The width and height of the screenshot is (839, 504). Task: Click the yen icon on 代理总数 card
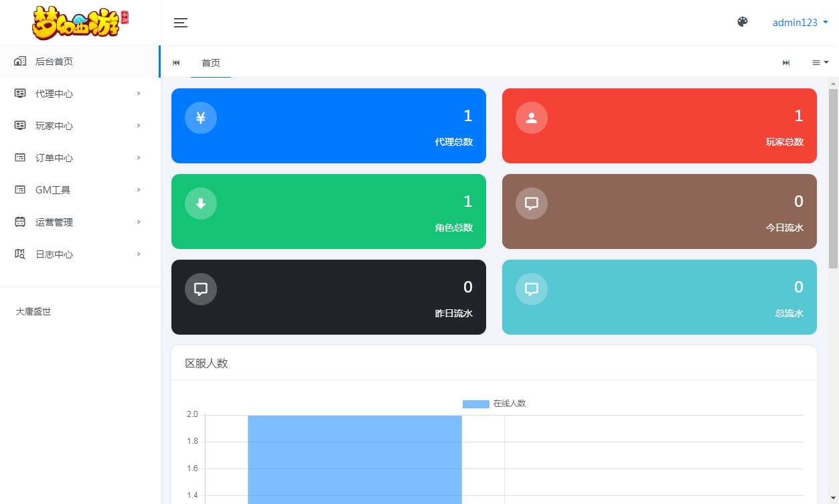click(x=200, y=118)
